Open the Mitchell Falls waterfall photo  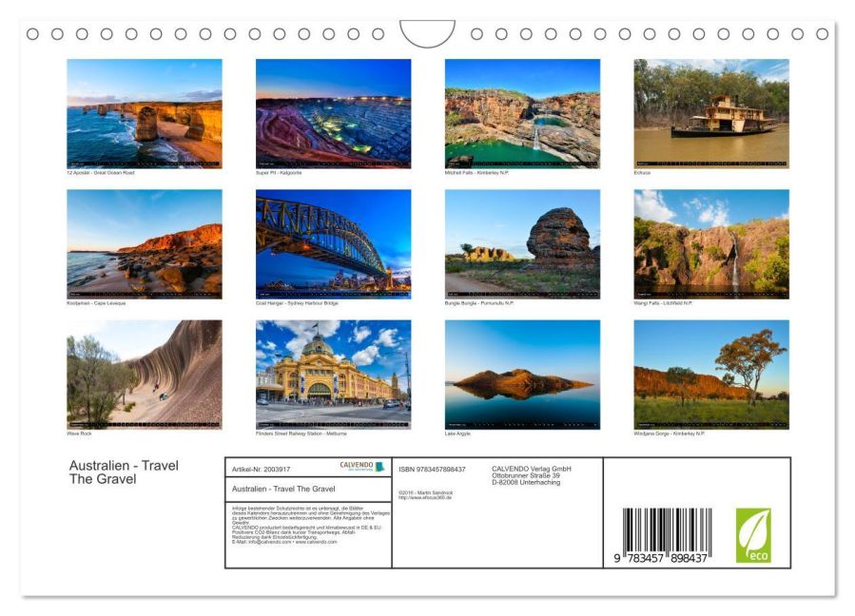coord(522,113)
